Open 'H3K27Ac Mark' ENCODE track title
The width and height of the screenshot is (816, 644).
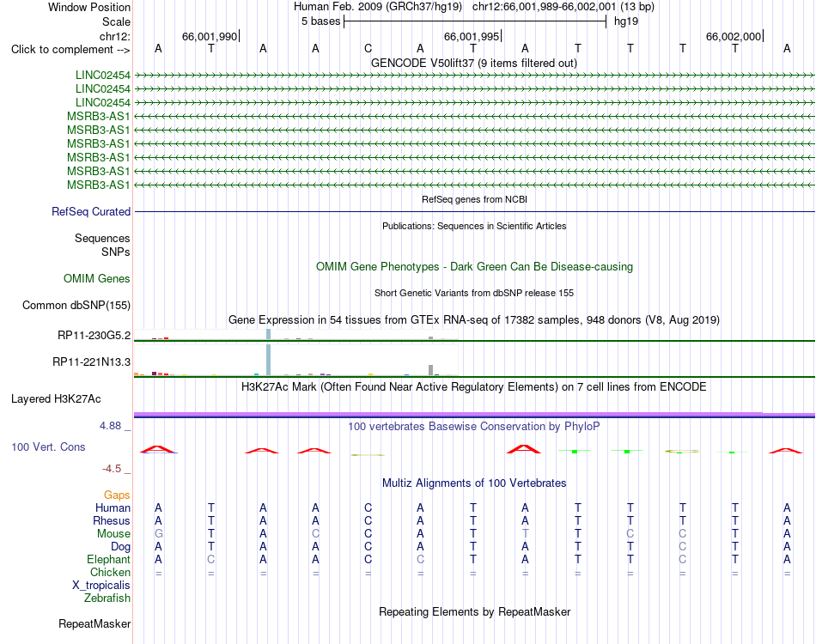pos(473,387)
